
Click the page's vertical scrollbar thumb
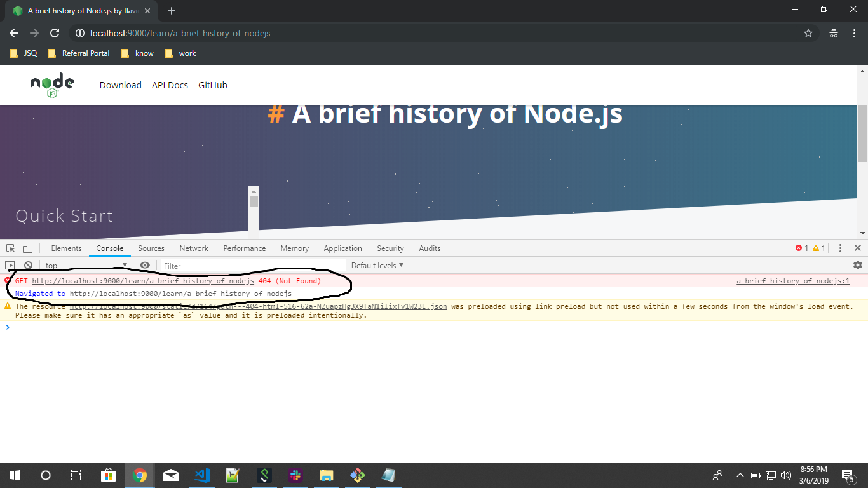(862, 133)
